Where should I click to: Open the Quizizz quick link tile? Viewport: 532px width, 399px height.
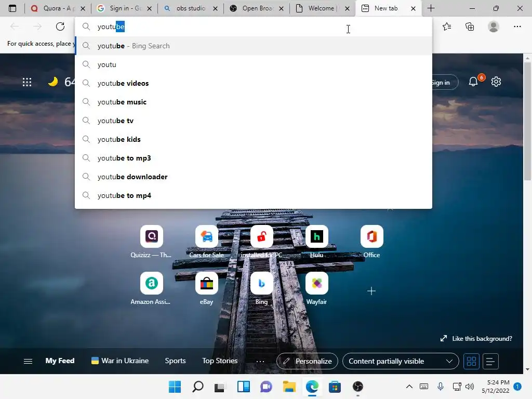(x=151, y=236)
